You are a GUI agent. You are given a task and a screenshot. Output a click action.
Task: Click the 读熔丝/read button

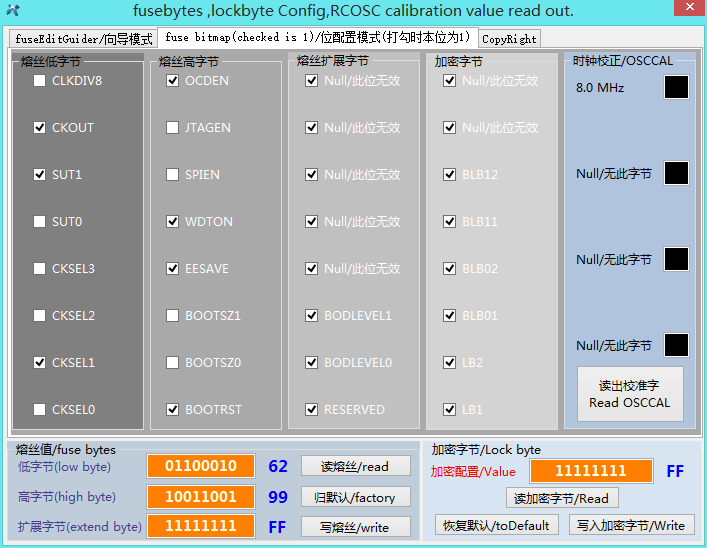[356, 466]
